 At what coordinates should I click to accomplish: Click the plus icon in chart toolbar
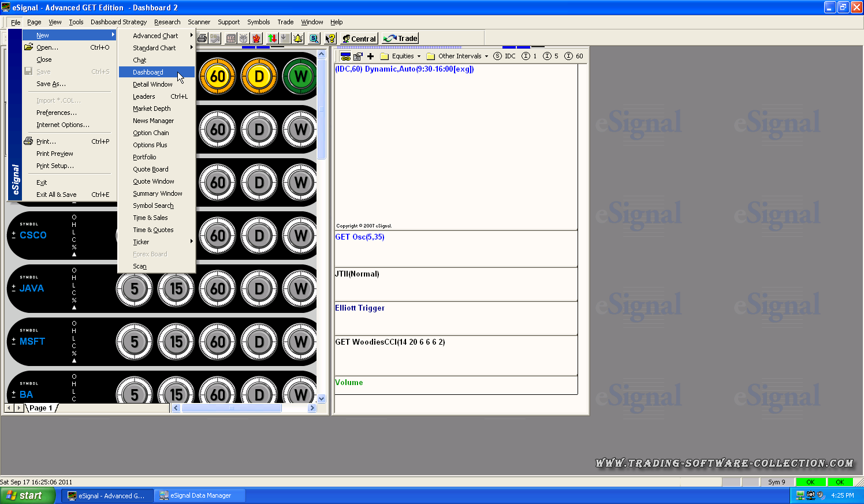370,56
